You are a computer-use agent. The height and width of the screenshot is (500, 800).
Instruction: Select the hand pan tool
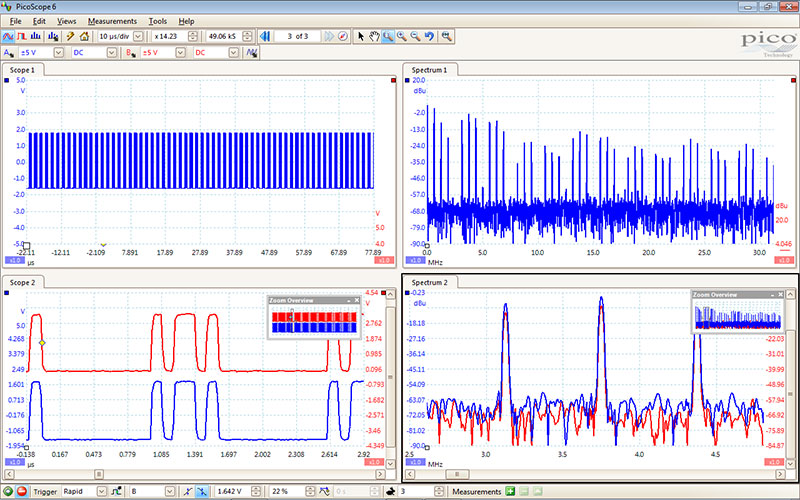pyautogui.click(x=373, y=36)
